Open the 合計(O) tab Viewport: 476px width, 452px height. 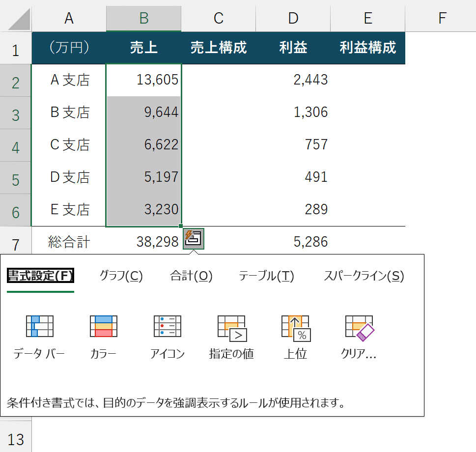[191, 276]
